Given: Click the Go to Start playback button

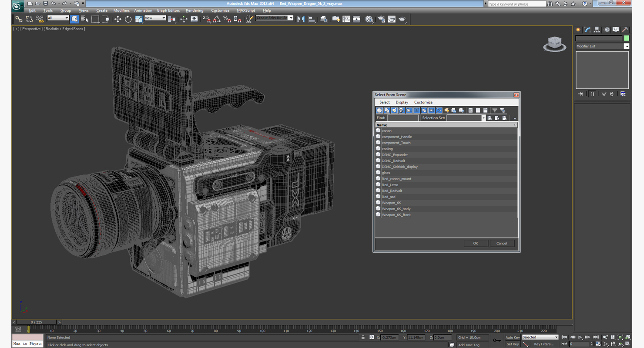Looking at the screenshot, I should click(564, 337).
